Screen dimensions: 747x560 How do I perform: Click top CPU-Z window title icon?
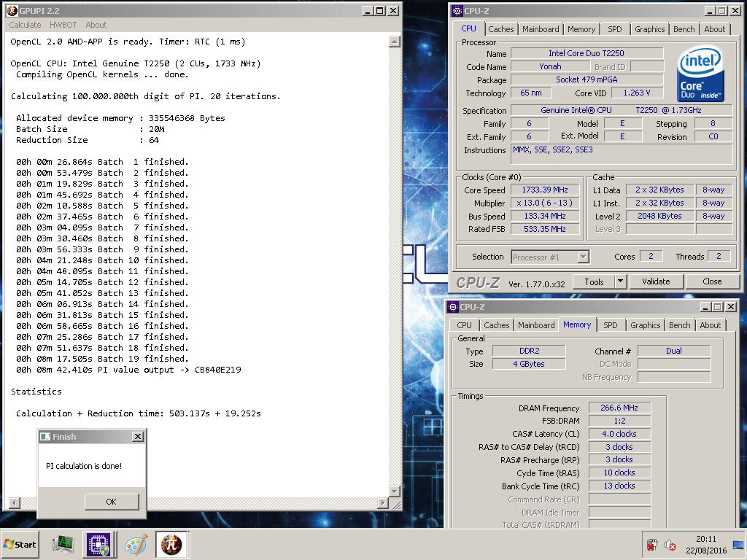coord(457,10)
